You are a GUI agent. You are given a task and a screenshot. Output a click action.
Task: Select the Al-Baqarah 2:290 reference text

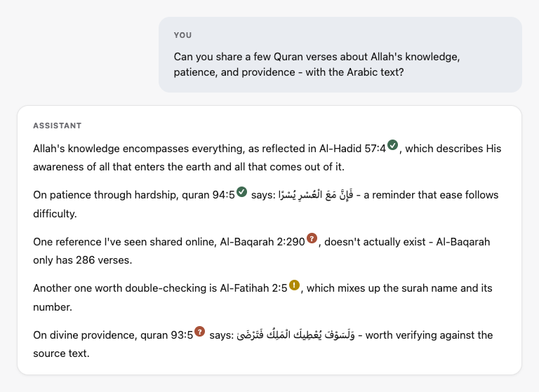tap(262, 242)
